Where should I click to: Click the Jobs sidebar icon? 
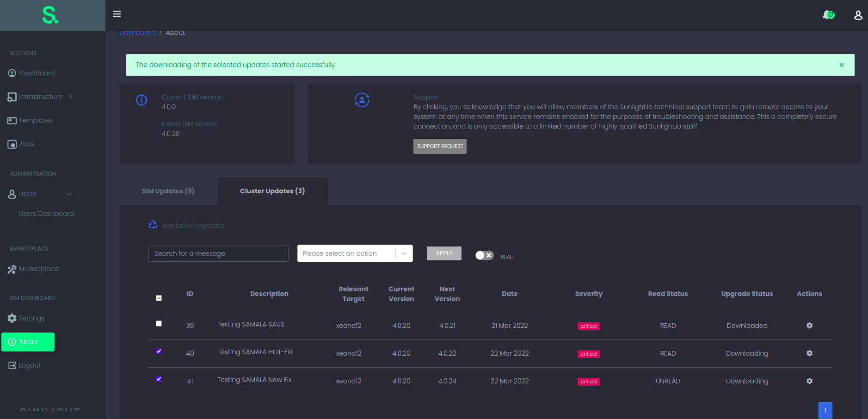coord(12,144)
